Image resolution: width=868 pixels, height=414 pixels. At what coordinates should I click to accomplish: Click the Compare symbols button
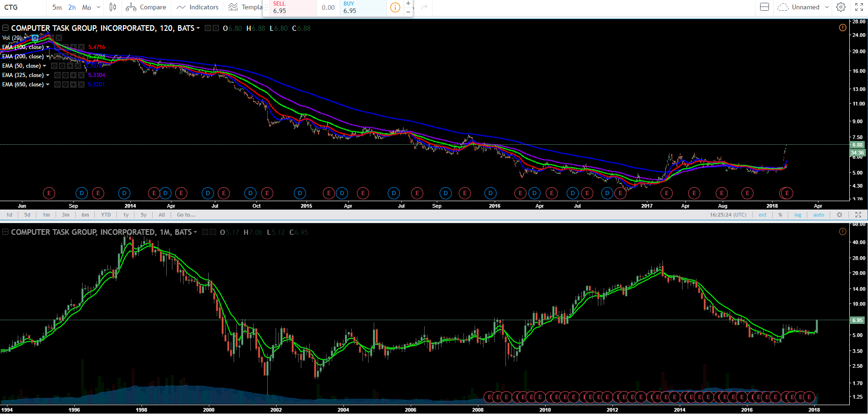click(146, 7)
